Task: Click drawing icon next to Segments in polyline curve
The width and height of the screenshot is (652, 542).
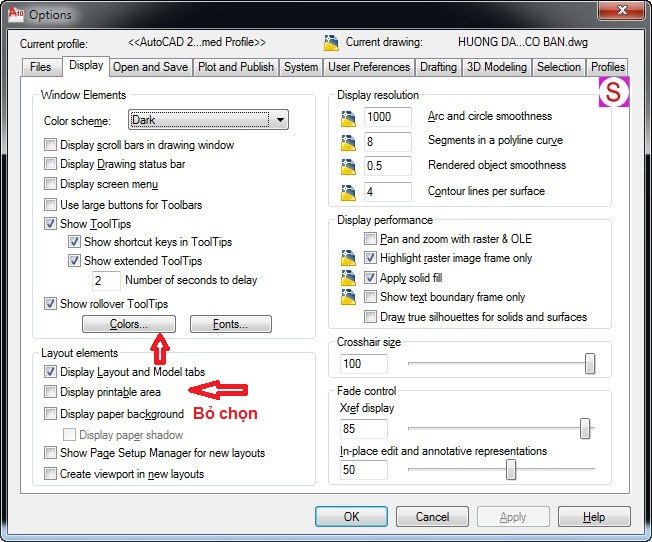Action: tap(348, 142)
